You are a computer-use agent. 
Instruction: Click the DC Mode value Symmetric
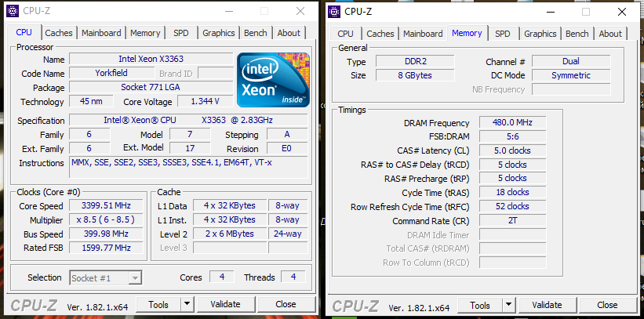[571, 75]
